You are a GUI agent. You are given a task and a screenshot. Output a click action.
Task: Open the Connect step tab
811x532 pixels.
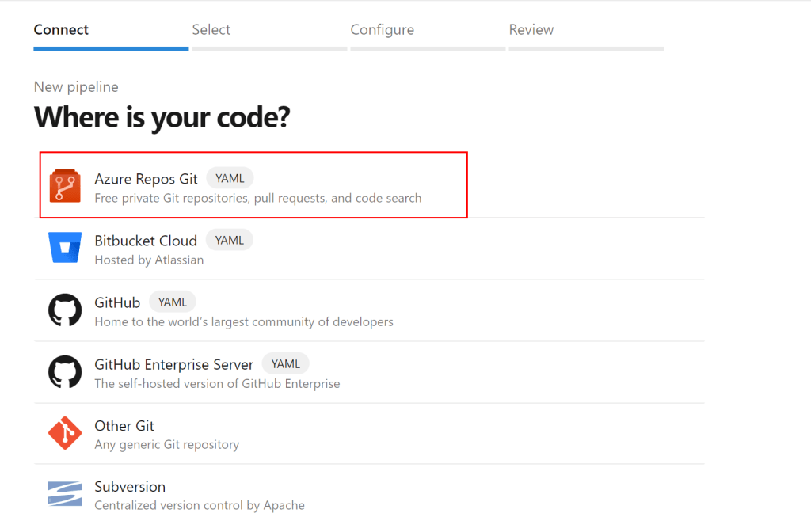click(x=62, y=30)
